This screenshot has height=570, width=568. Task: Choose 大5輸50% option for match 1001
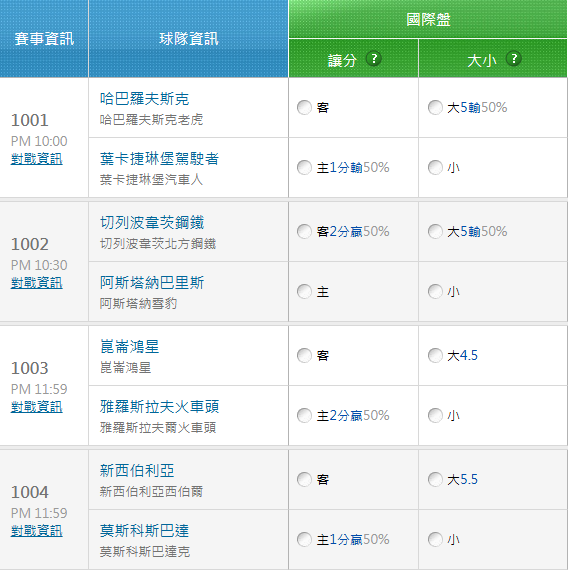click(x=435, y=108)
